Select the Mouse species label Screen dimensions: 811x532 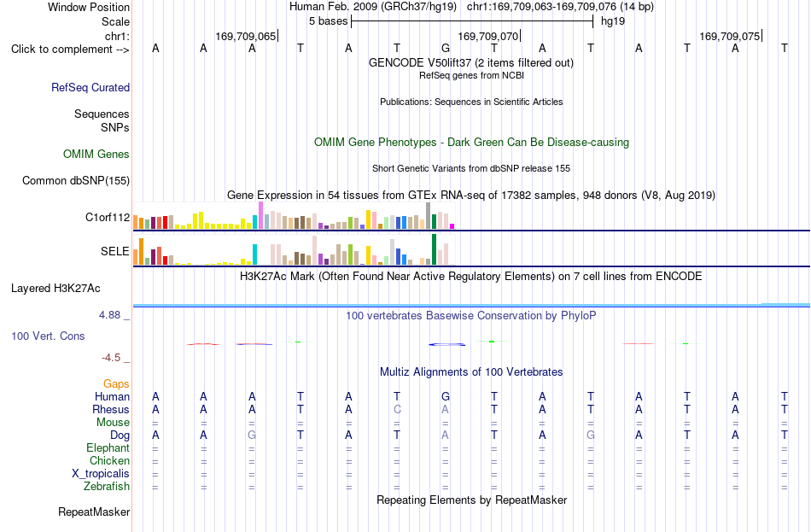pyautogui.click(x=113, y=423)
